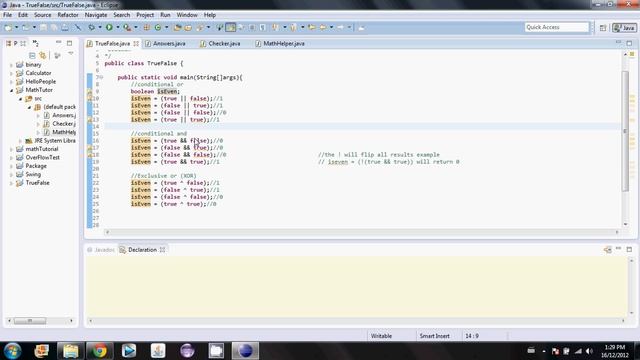Click the Next Annotation toolbar icon
The image size is (640, 360).
pyautogui.click(x=276, y=27)
